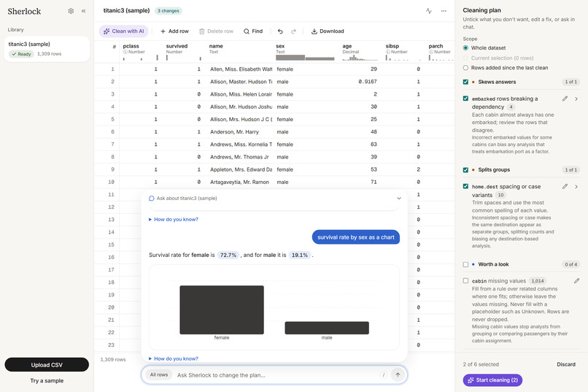
Task: Click the male bar in chart
Action: [x=327, y=328]
